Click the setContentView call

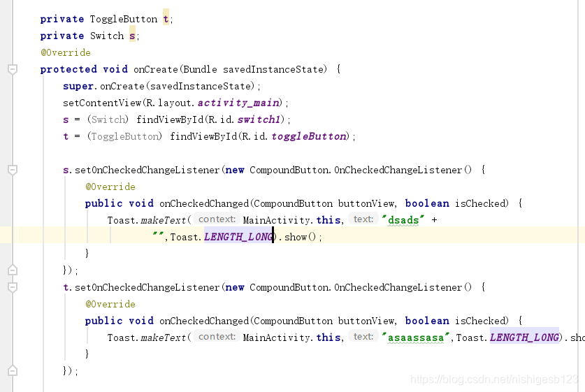[x=102, y=103]
